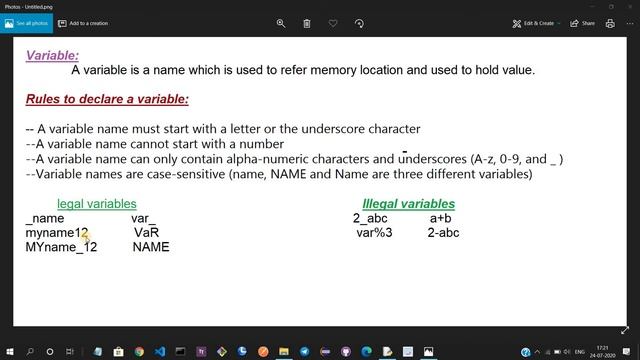Screen dimensions: 640x360
Task: Click the text 'VaR'
Action: (x=147, y=233)
